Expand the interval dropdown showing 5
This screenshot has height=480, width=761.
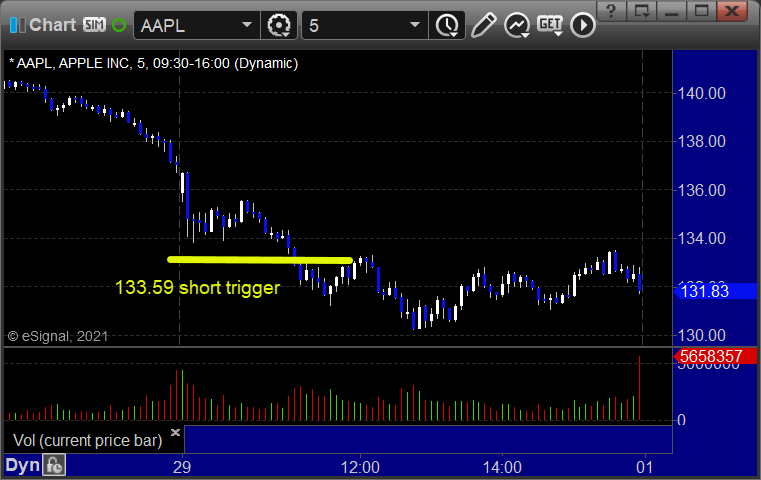[x=414, y=25]
